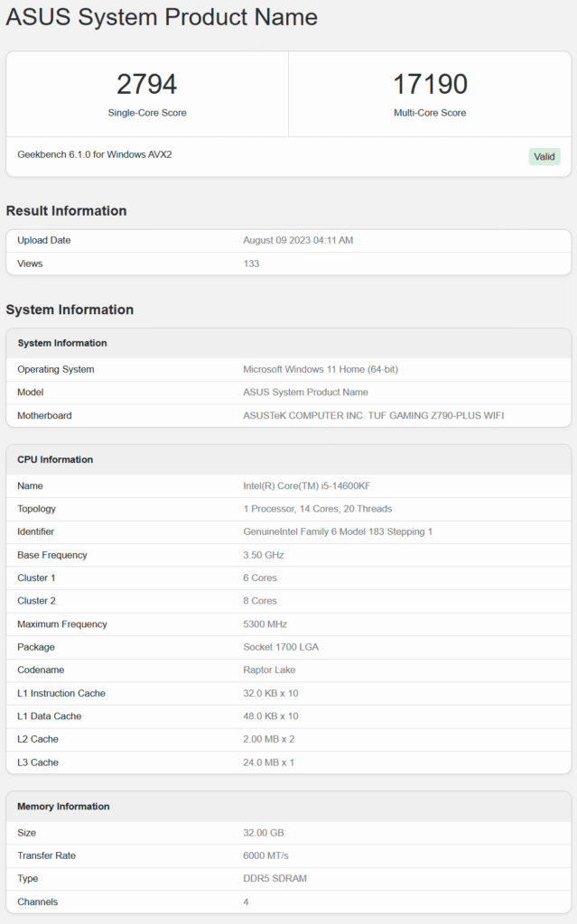This screenshot has height=924, width=577.
Task: Click the 'Upload Date' row label
Action: tap(43, 240)
